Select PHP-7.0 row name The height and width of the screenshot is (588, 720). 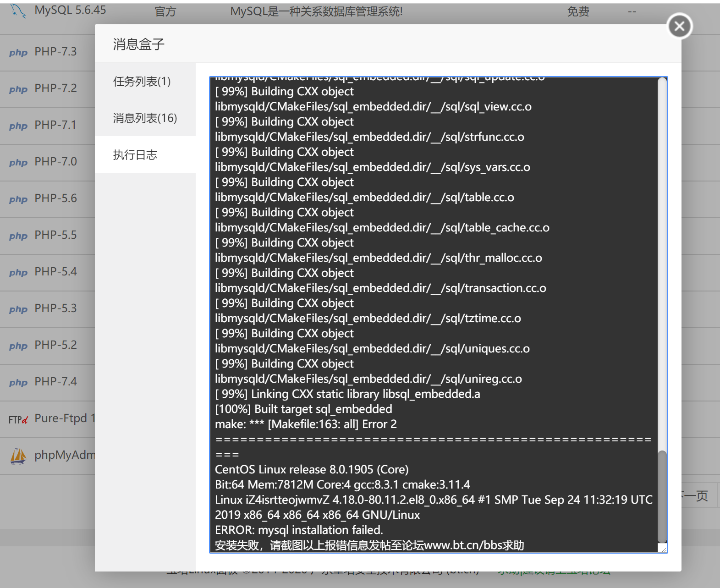coord(55,161)
